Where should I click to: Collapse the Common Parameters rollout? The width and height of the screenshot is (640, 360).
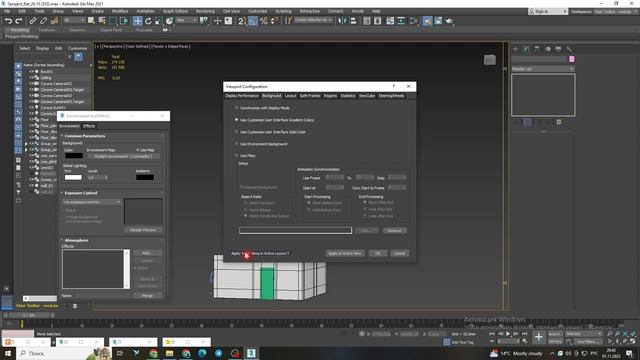pyautogui.click(x=85, y=136)
